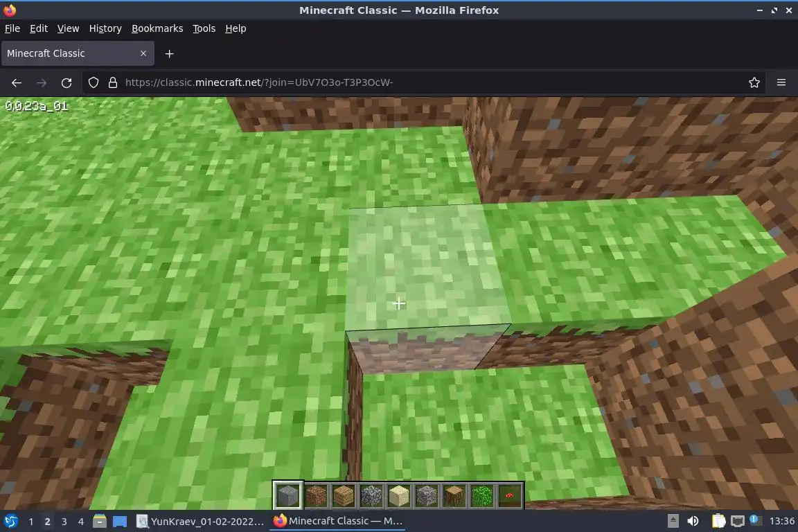Screen dimensions: 798x532
Task: Open the Firefox hamburger application menu
Action: (781, 82)
